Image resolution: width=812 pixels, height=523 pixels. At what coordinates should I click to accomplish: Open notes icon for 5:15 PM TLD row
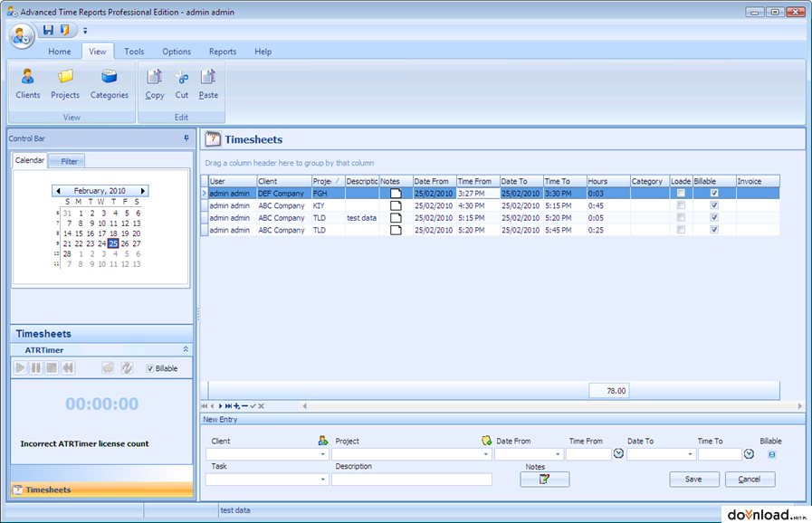[396, 218]
